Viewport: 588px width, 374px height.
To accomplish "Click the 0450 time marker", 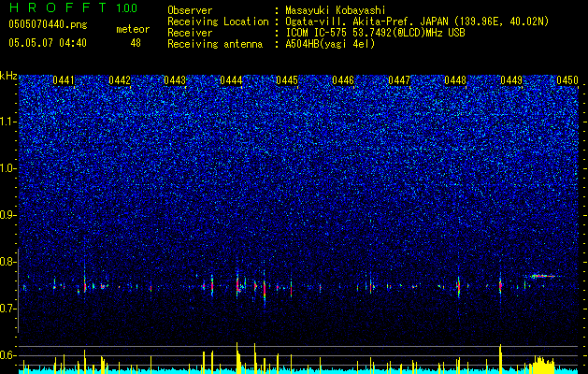I will coord(567,80).
